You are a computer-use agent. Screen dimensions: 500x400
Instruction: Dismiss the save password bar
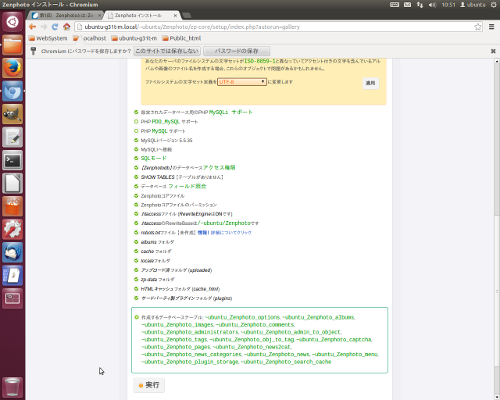(493, 51)
